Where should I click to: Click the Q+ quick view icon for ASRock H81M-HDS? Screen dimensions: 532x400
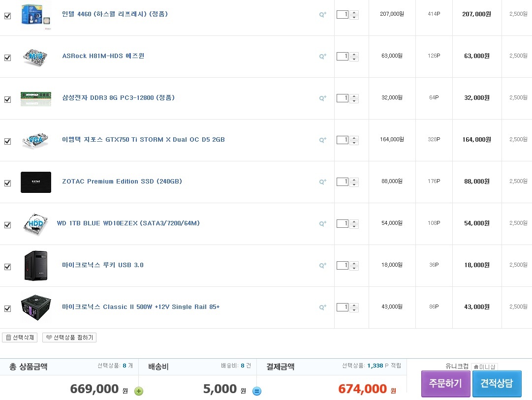[x=323, y=56]
